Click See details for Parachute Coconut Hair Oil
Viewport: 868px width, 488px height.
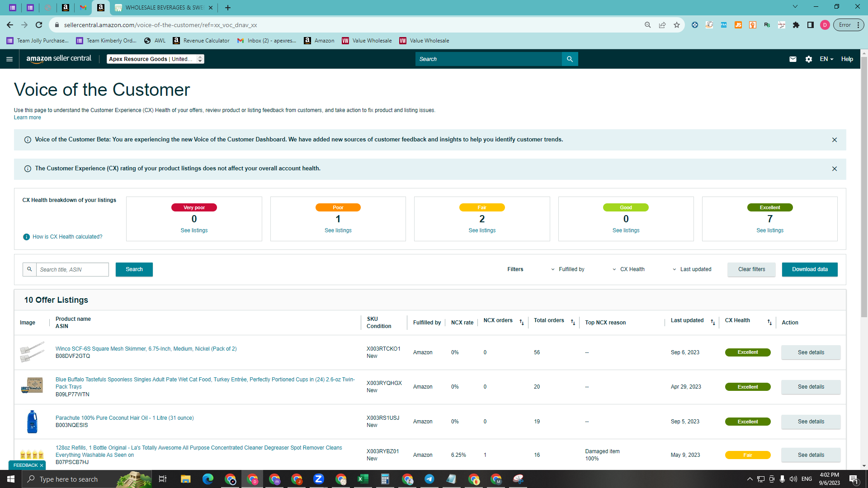811,422
